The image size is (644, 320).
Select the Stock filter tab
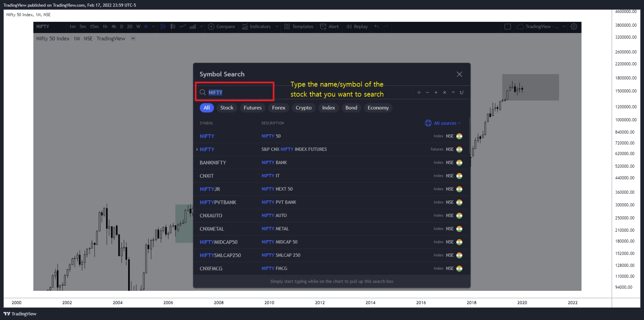coord(227,108)
